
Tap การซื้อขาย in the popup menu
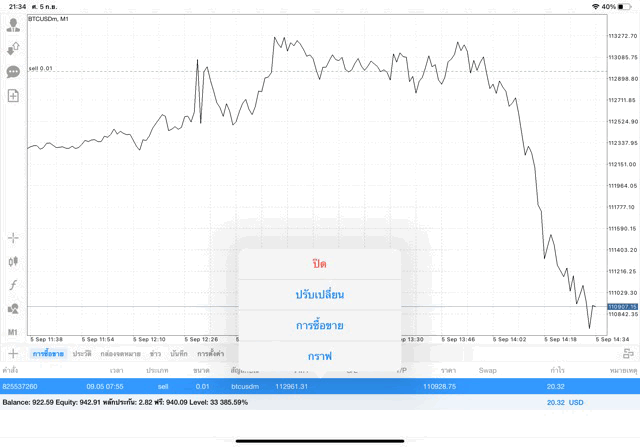click(319, 325)
